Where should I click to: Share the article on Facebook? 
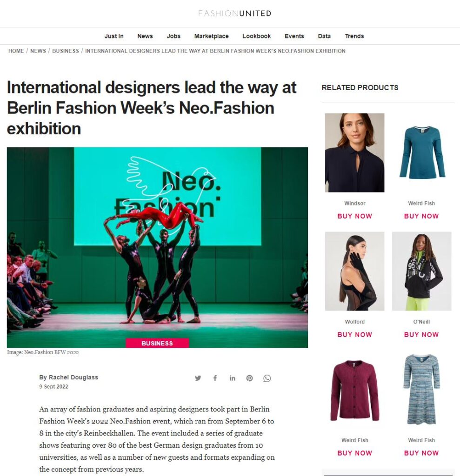coord(215,378)
